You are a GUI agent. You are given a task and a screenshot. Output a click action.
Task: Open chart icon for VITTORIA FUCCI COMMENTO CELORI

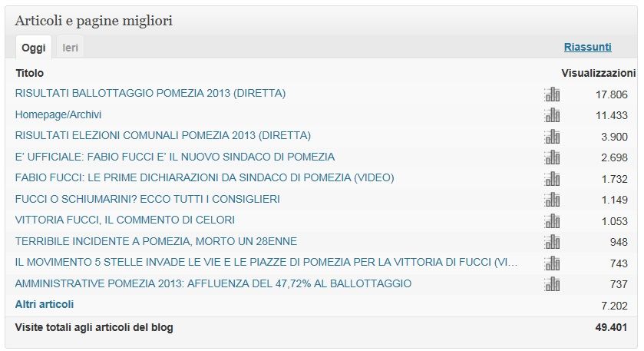[x=552, y=221]
